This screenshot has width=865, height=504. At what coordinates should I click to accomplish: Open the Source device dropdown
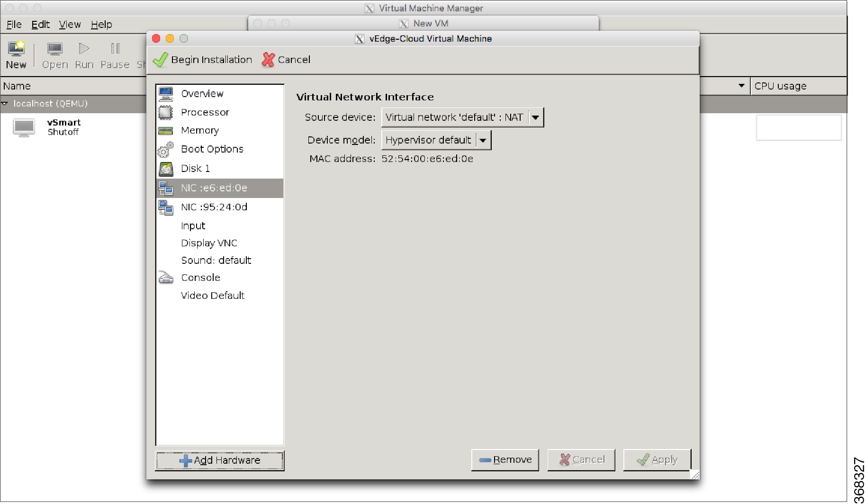click(535, 117)
